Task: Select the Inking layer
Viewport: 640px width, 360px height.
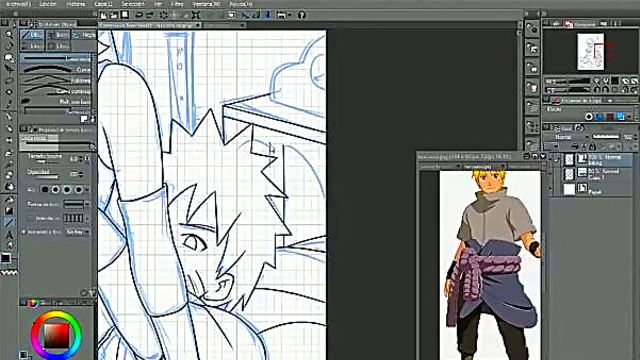Action: (598, 160)
